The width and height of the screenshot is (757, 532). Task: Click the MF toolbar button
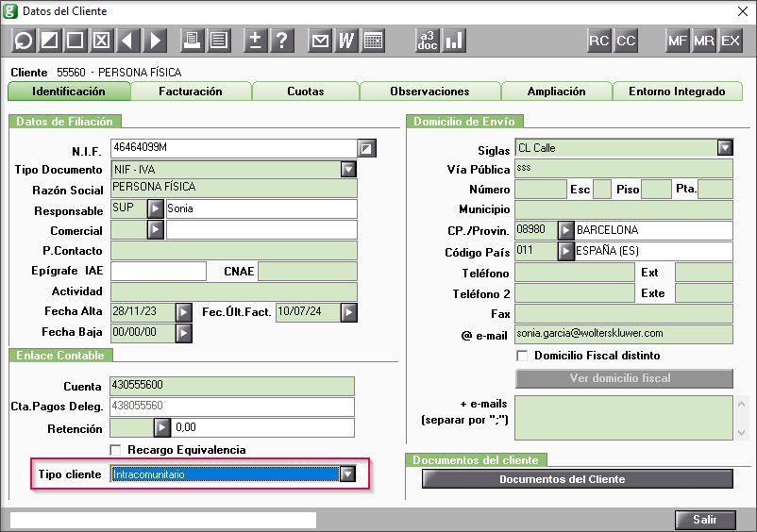pyautogui.click(x=678, y=40)
